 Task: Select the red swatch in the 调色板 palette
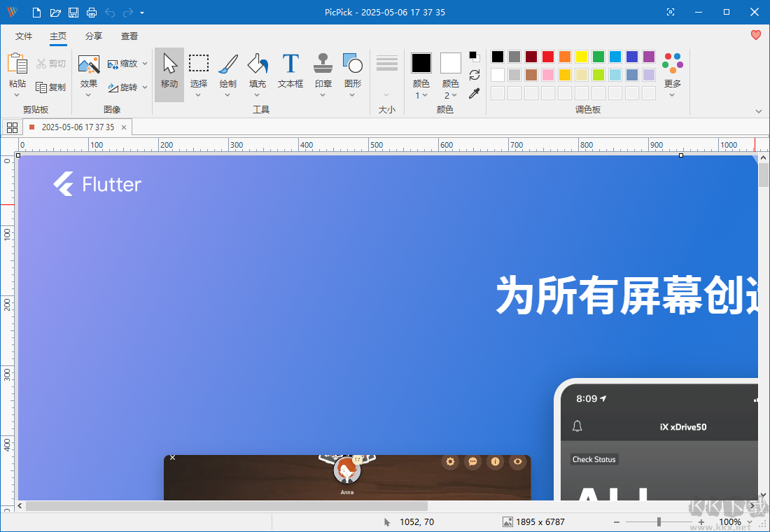tap(547, 56)
